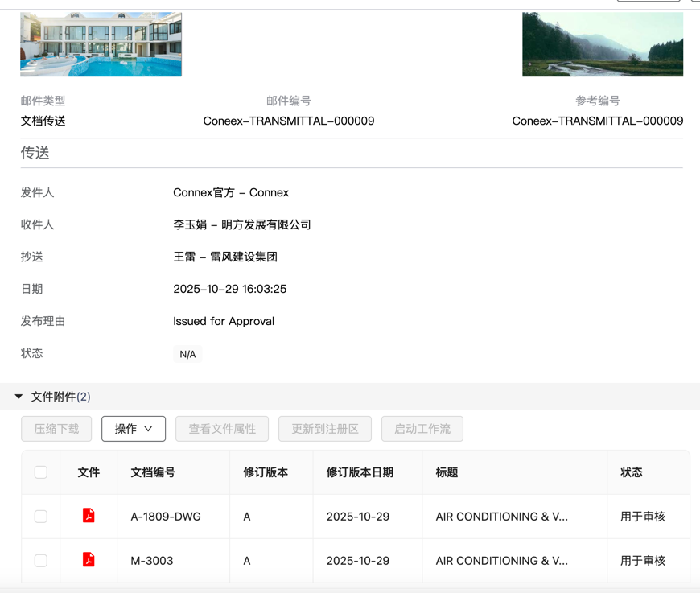Click the 启动工作流 button

[x=422, y=429]
